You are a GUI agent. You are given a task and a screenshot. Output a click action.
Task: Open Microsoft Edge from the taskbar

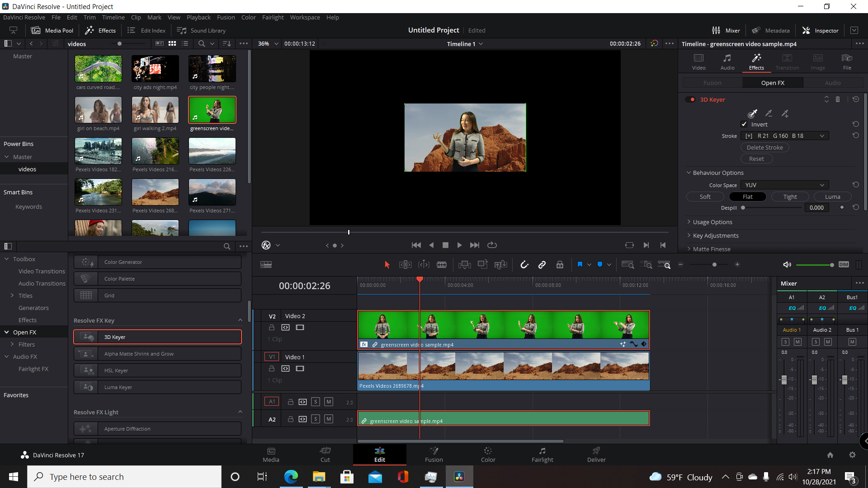point(291,477)
